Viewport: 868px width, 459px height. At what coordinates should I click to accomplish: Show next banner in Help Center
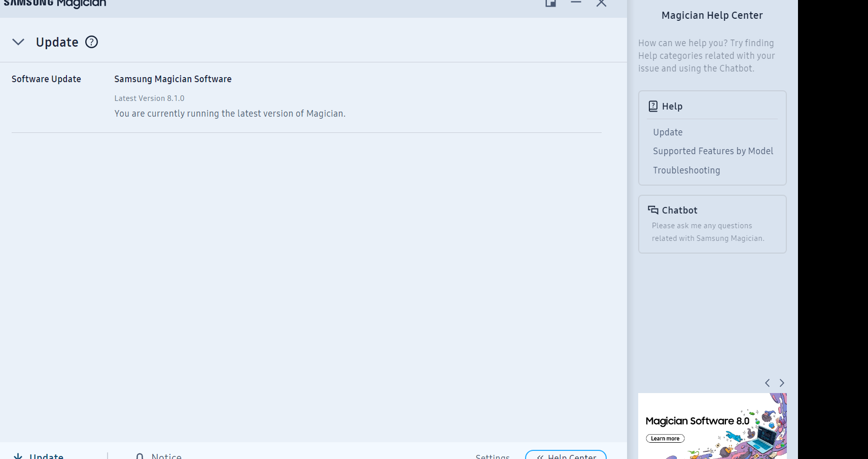[782, 383]
